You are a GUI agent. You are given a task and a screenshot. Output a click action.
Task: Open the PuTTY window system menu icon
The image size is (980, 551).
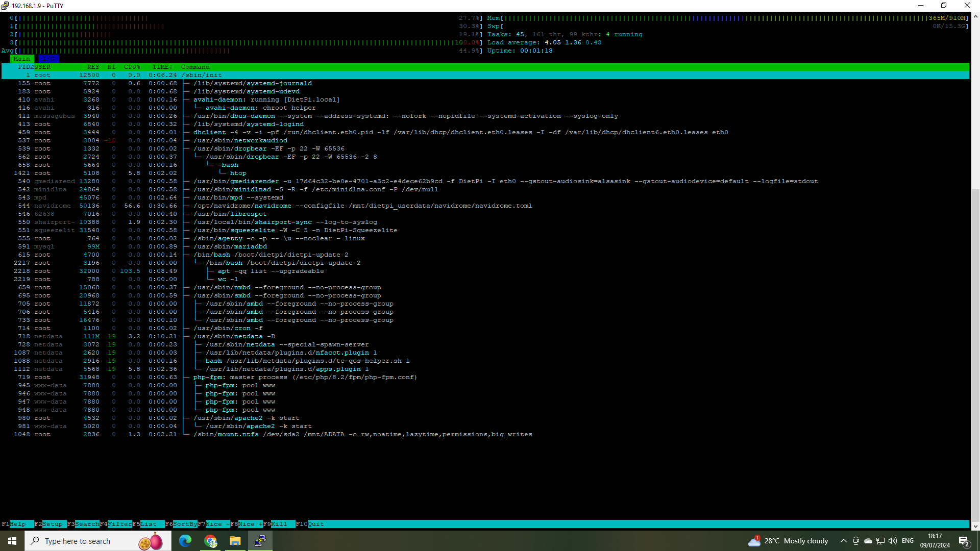click(5, 6)
